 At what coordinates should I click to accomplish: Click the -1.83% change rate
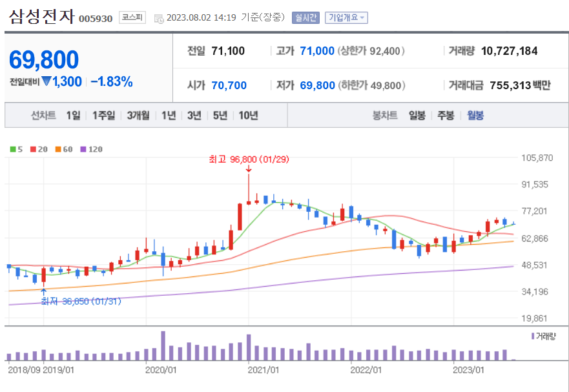[x=111, y=81]
